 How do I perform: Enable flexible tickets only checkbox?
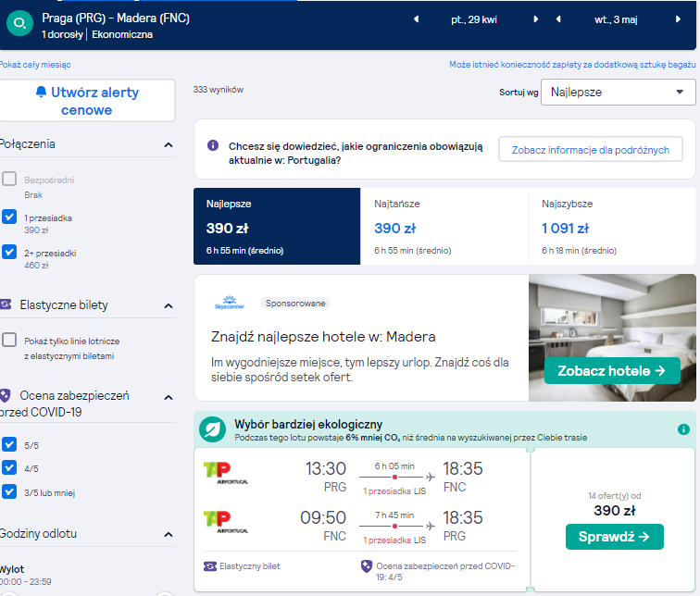[x=9, y=340]
